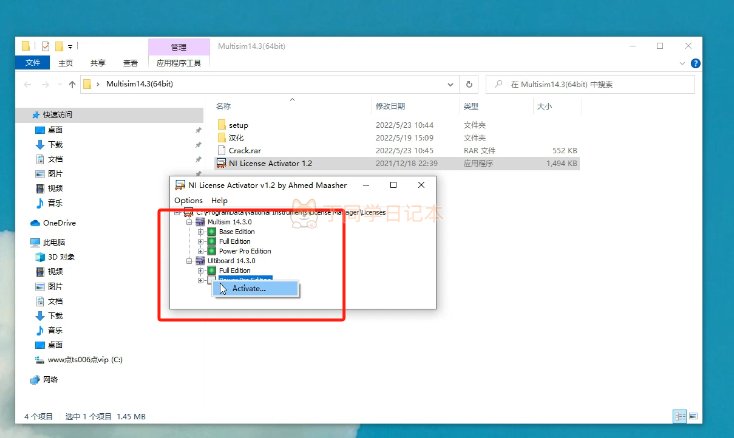Open the C: drive in navigation pane
The image size is (734, 438).
pos(85,359)
